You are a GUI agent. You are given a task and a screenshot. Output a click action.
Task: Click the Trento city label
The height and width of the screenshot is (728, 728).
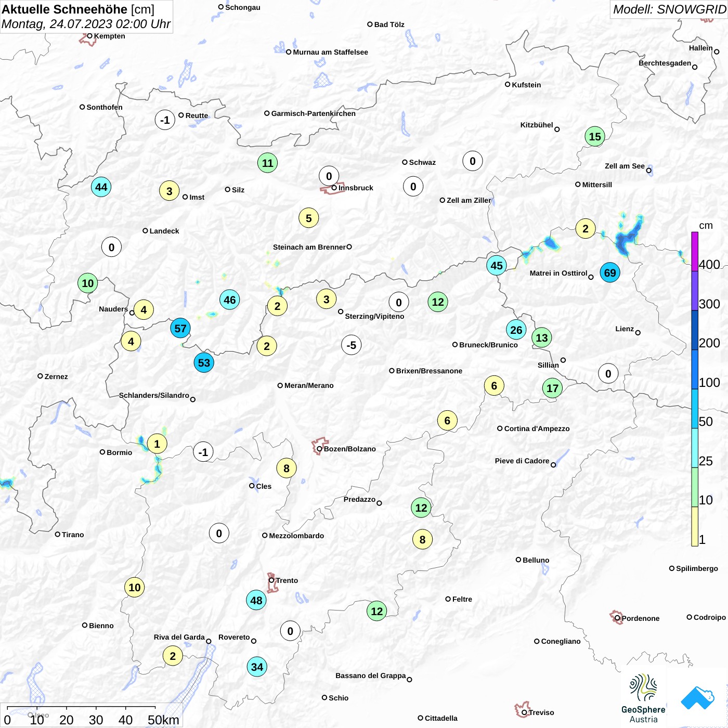[x=287, y=580]
